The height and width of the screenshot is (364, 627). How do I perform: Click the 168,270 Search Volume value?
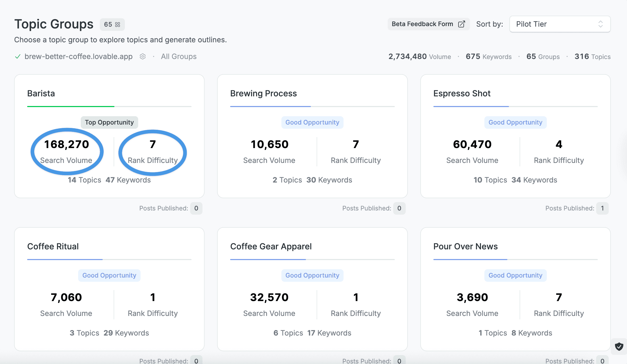(67, 144)
